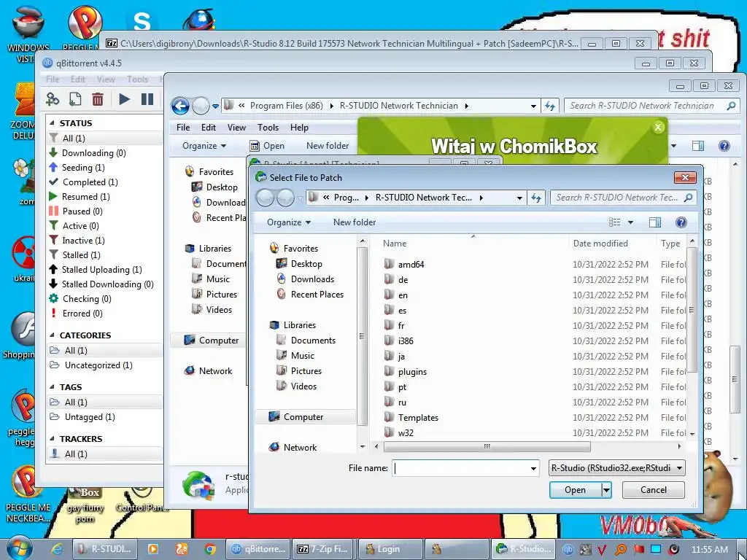The height and width of the screenshot is (560, 747).
Task: Open dialog address bar history dropdown
Action: pos(519,198)
